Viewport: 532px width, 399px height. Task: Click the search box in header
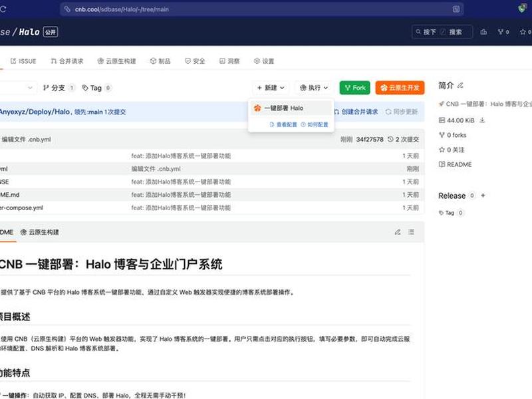point(442,32)
